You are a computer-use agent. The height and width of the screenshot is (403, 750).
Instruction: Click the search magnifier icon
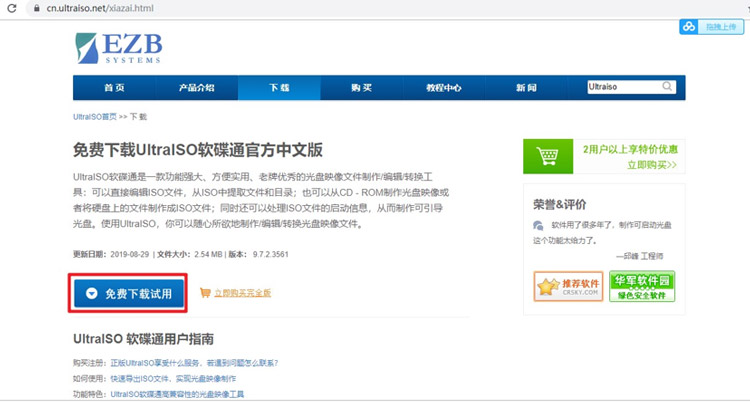667,87
